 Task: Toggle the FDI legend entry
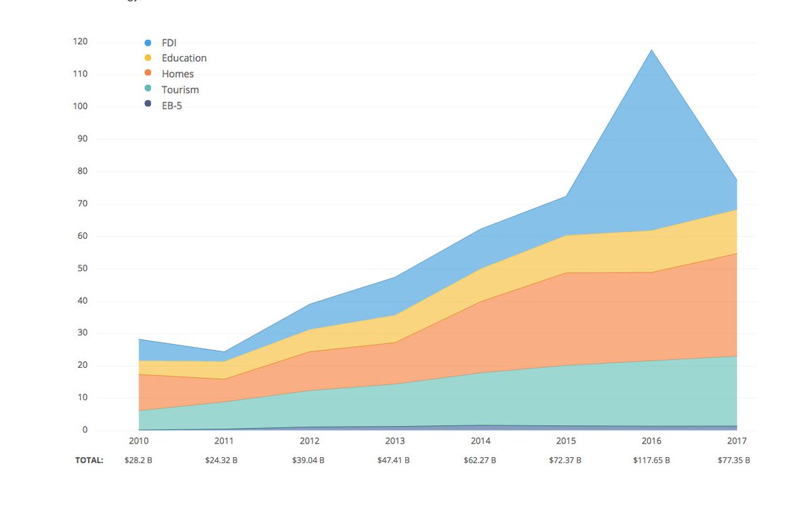[160, 43]
